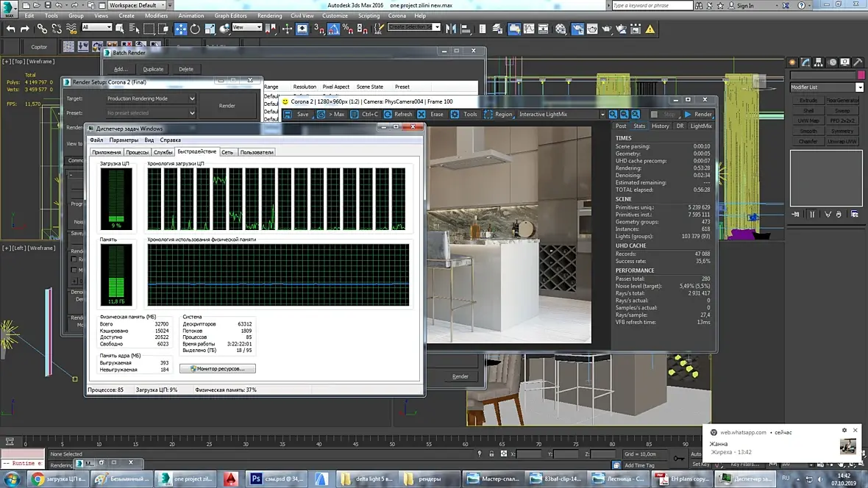Screen dimensions: 868x488
Task: Switch to the LightMix tab
Action: [x=700, y=126]
